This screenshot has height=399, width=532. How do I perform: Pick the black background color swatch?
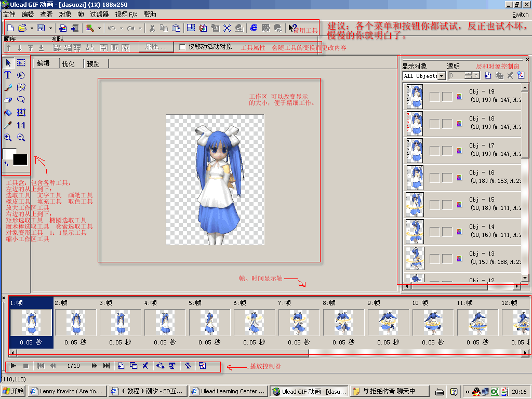pos(20,159)
